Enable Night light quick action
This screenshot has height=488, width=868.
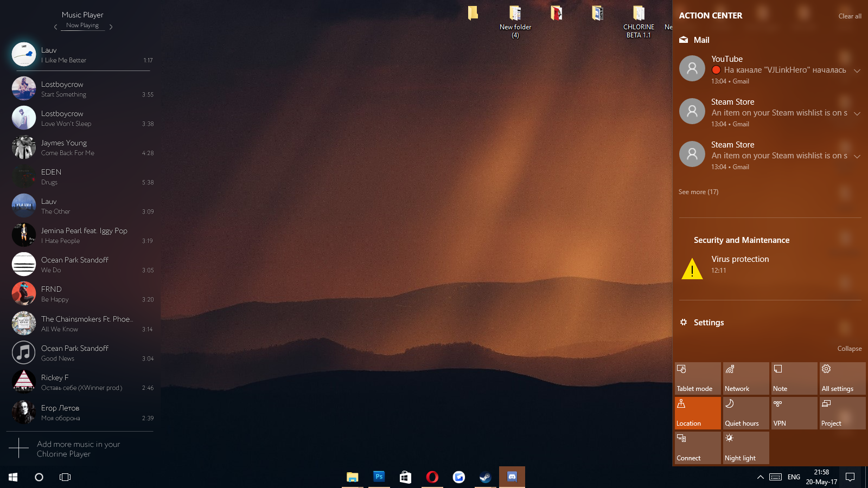click(746, 448)
